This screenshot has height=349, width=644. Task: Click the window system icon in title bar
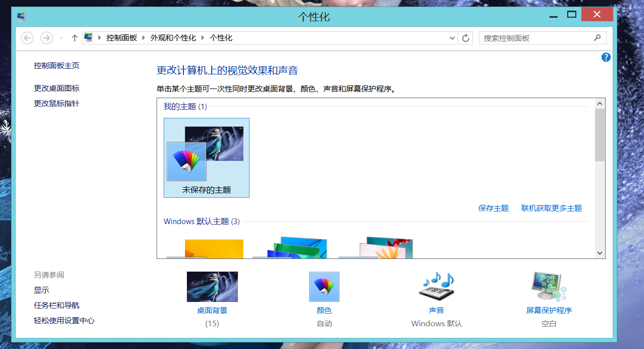[21, 16]
